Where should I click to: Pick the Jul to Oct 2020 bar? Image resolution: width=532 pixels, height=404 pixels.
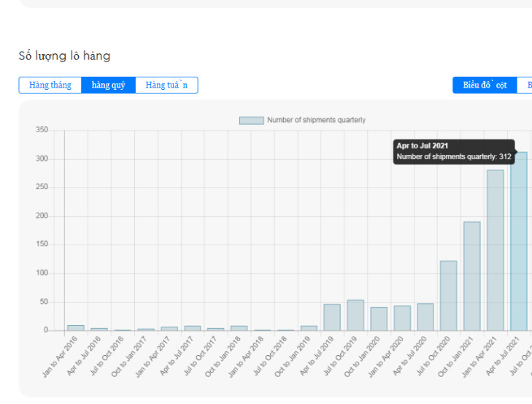(x=448, y=296)
